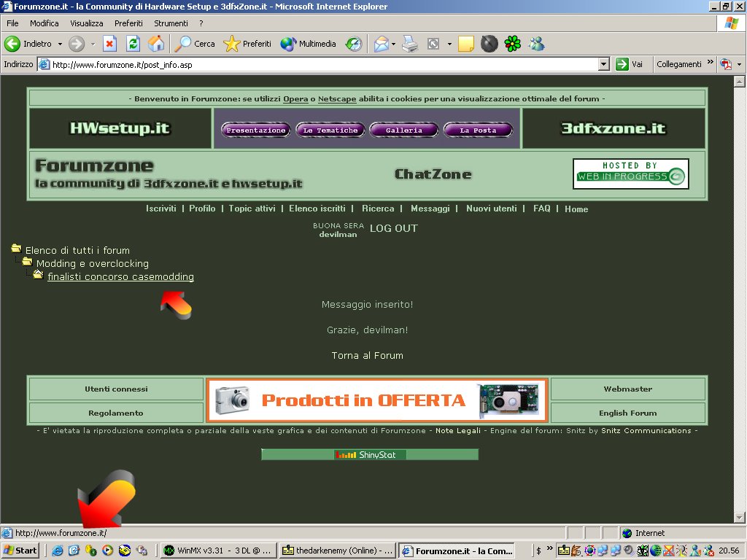Open dropdown next to forward button
Image resolution: width=747 pixels, height=560 pixels.
pos(93,44)
